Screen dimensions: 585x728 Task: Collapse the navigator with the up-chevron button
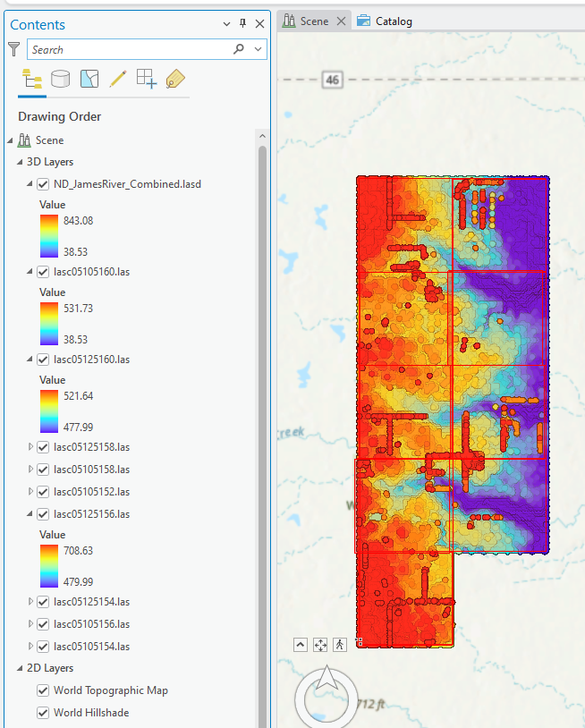click(301, 644)
